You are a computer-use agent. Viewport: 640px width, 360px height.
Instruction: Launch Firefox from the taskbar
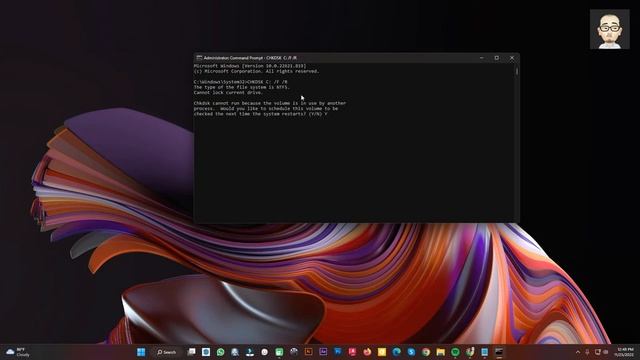point(367,352)
